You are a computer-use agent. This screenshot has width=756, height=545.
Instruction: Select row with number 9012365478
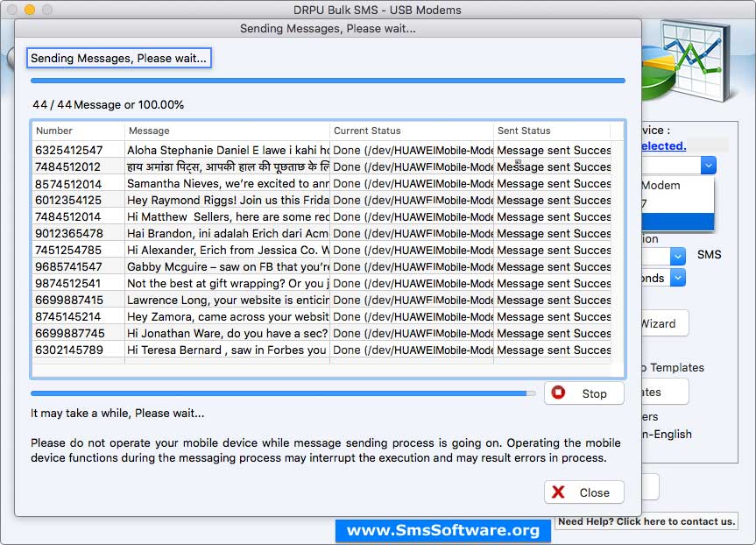(x=321, y=233)
